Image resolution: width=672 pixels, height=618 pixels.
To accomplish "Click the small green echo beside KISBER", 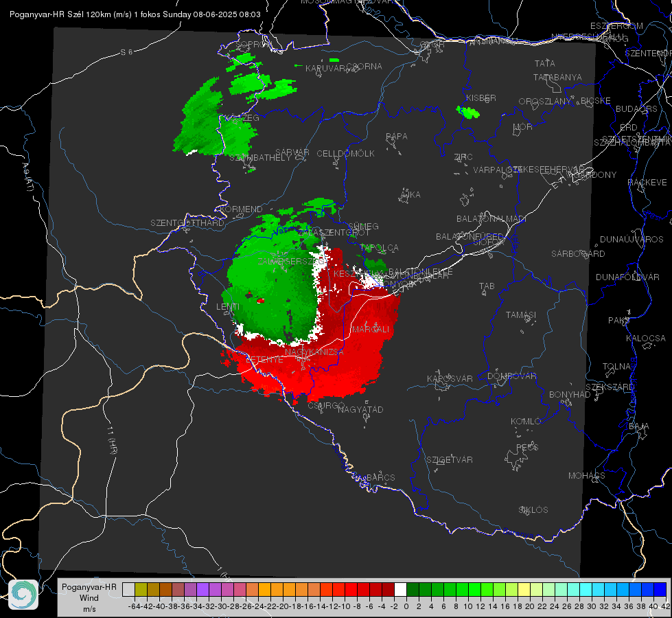I will click(468, 113).
